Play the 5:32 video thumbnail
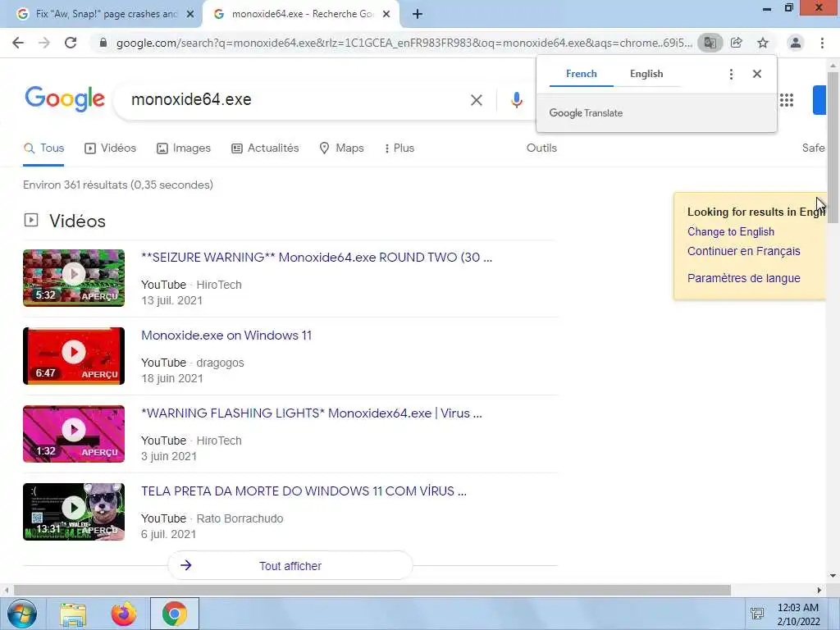 [x=74, y=278]
